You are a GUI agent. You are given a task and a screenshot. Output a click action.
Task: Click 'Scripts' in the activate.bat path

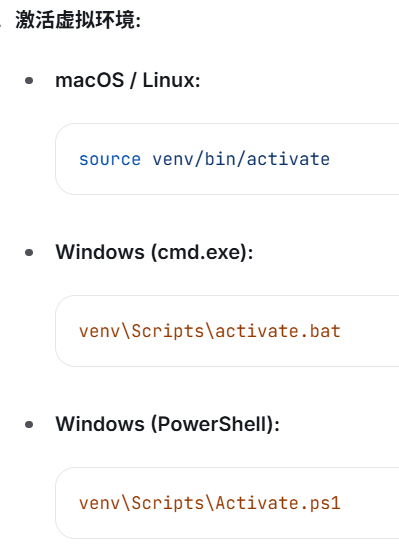point(168,331)
